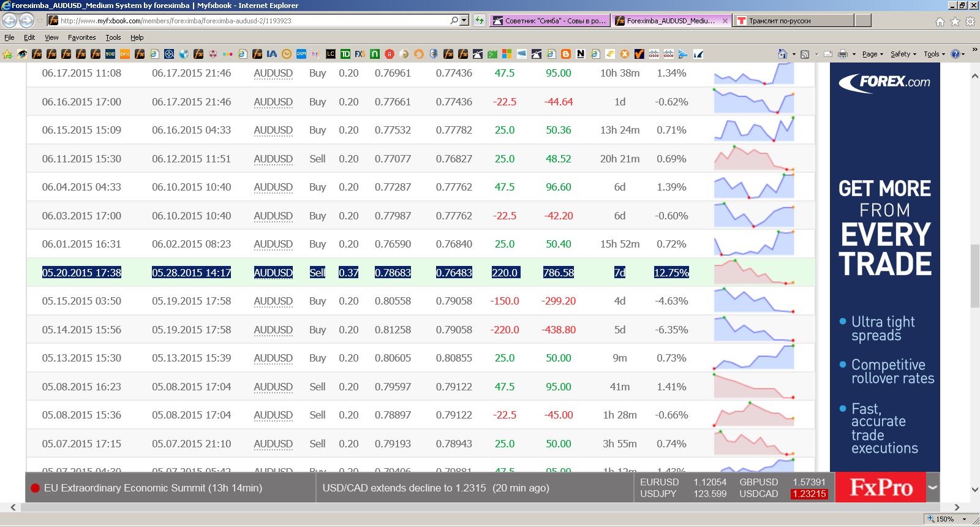Click the Home house icon beside tabs
The image size is (980, 527).
click(940, 21)
